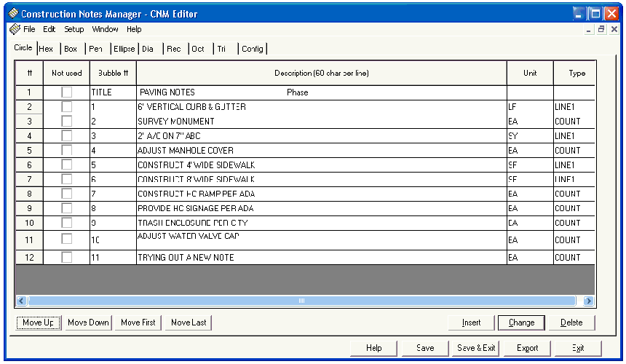626x364 pixels.
Task: Switch to the Config tab
Action: [253, 49]
